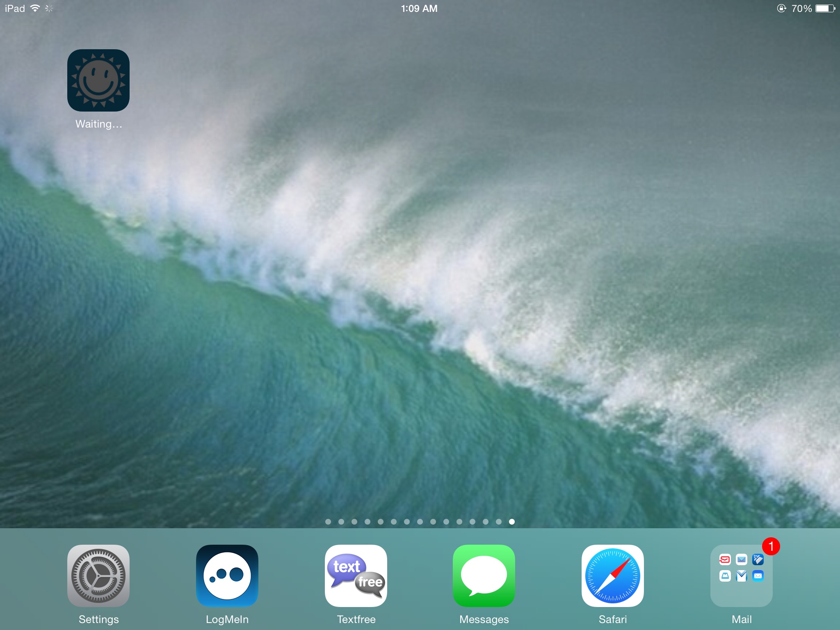Tap the iPad label in status bar
This screenshot has height=630, width=840.
pos(15,8)
